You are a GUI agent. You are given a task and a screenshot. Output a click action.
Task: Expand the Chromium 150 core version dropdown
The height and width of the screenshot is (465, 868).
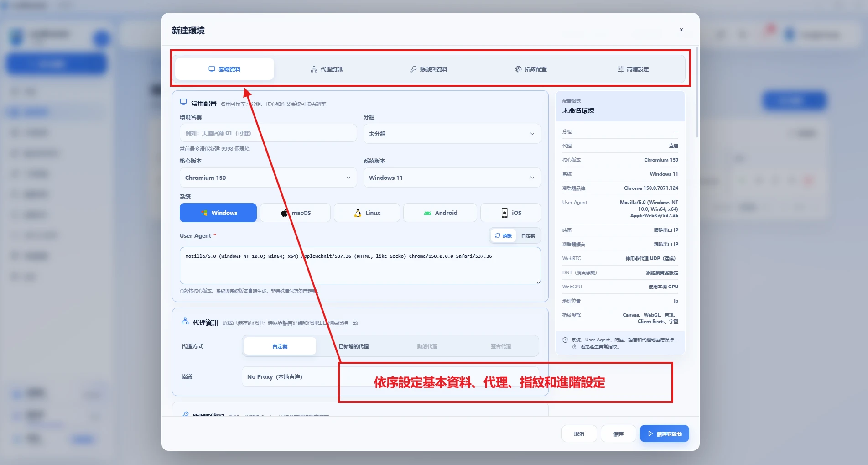pyautogui.click(x=268, y=178)
